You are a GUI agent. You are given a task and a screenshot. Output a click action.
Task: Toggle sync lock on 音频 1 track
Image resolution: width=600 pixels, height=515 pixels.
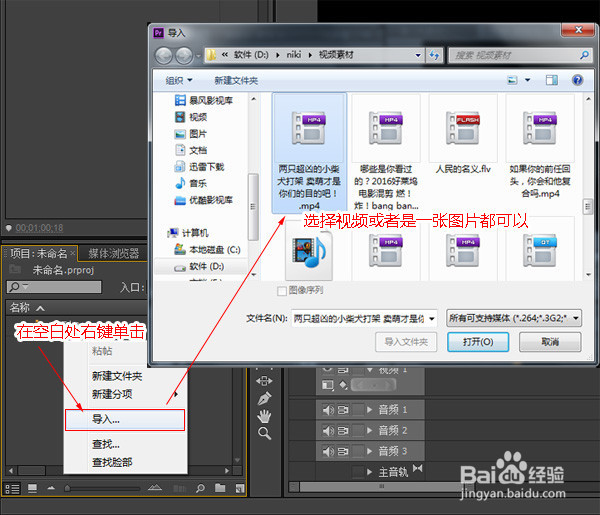pos(343,410)
